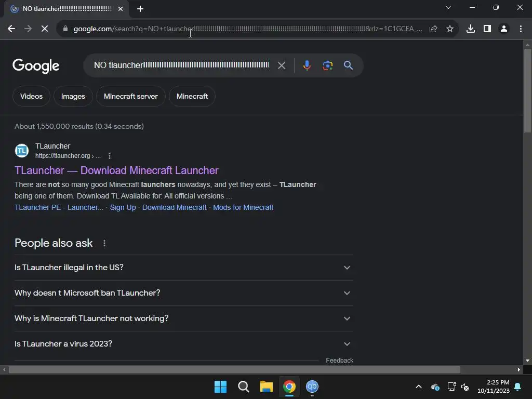Expand 'Why is Minecraft TLauncher not working?'
Image resolution: width=532 pixels, height=399 pixels.
184,318
